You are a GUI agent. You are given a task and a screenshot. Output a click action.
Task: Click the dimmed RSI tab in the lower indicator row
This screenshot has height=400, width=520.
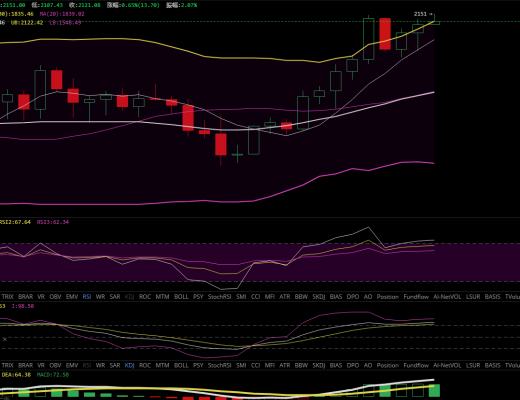pos(87,365)
